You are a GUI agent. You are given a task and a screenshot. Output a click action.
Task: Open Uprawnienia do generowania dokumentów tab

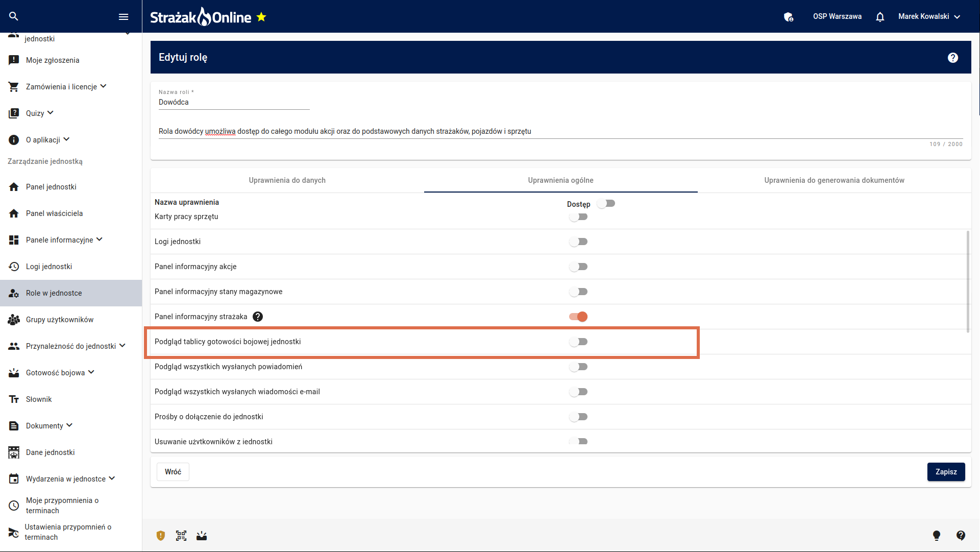(835, 180)
